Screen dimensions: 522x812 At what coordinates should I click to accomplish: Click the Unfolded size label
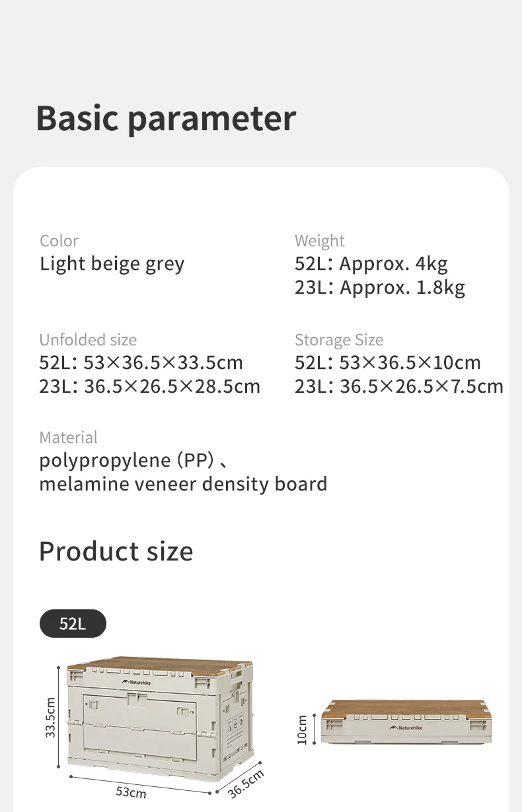click(88, 340)
